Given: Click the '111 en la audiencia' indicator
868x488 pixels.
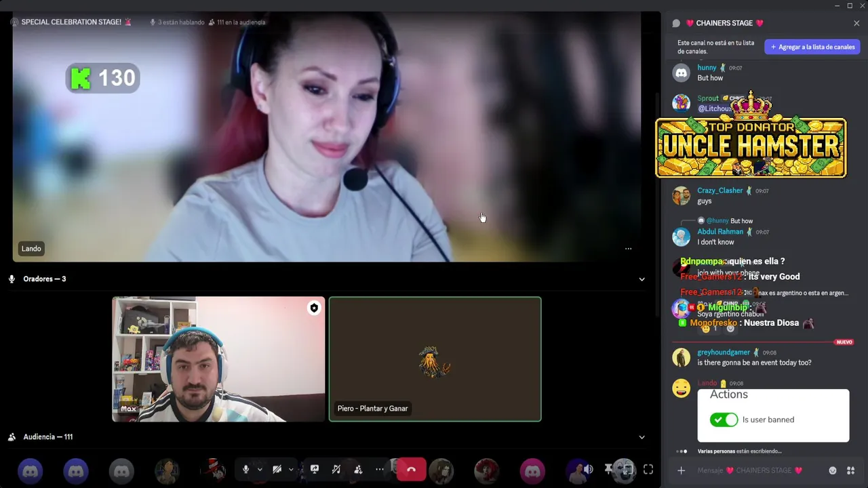Looking at the screenshot, I should 237,22.
